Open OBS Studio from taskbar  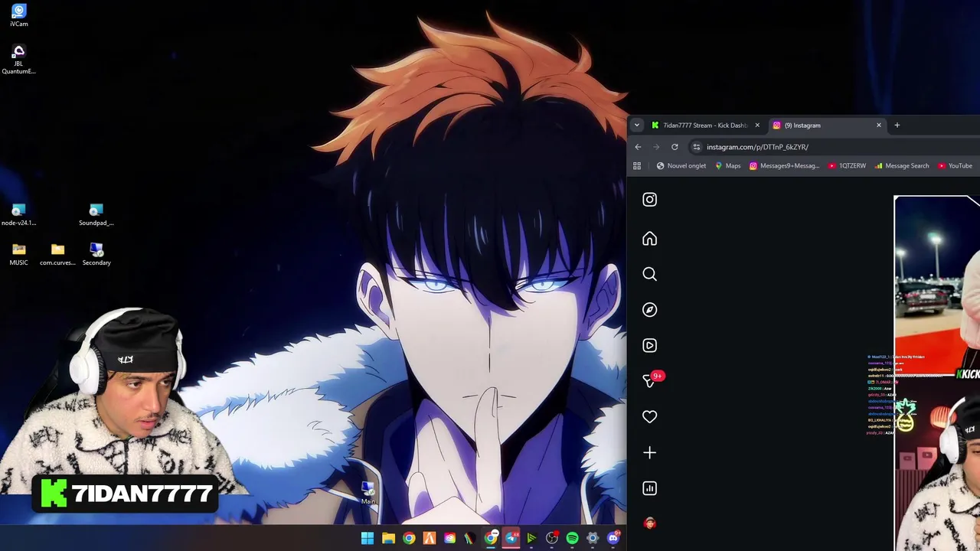(x=551, y=539)
